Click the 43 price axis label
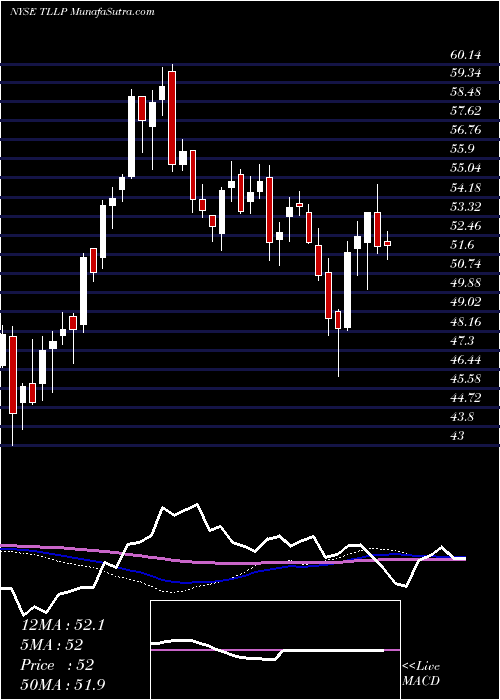Viewport: 500px width, 700px height. click(458, 435)
